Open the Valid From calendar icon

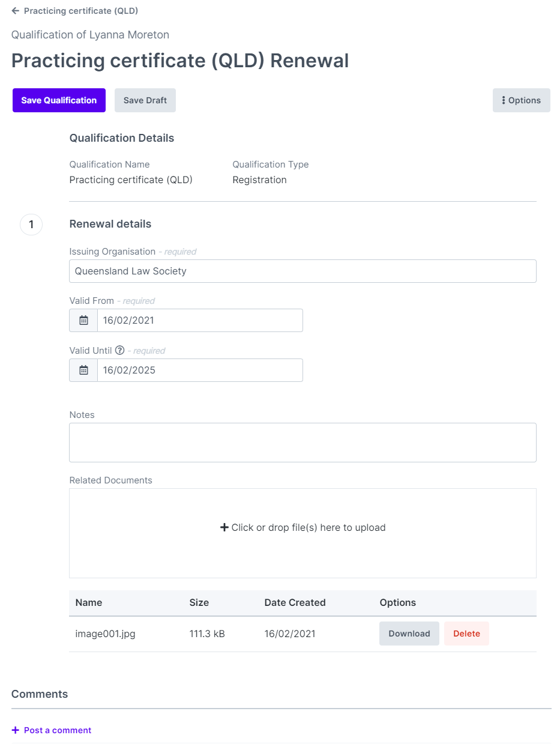pyautogui.click(x=83, y=320)
